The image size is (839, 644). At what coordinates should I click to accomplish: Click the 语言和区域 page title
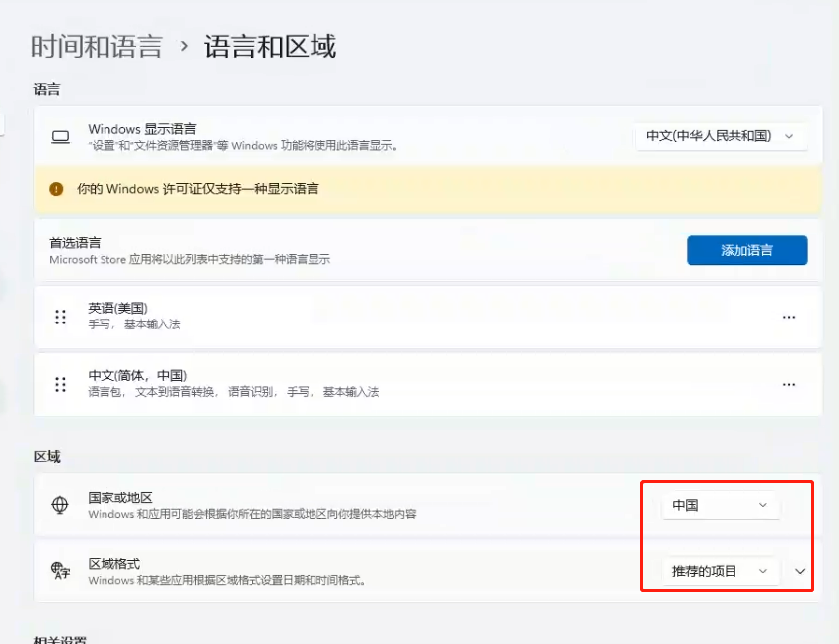click(270, 46)
